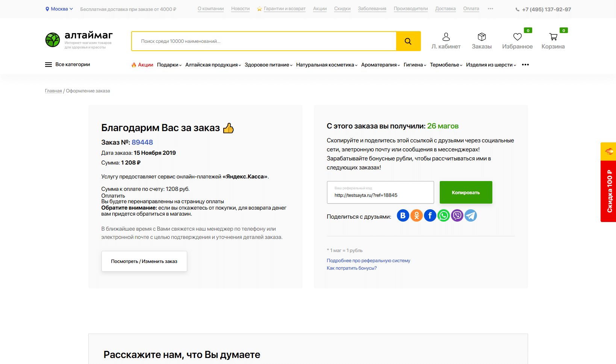Image resolution: width=616 pixels, height=364 pixels.
Task: Expand the Подарки category dropdown
Action: click(x=169, y=65)
